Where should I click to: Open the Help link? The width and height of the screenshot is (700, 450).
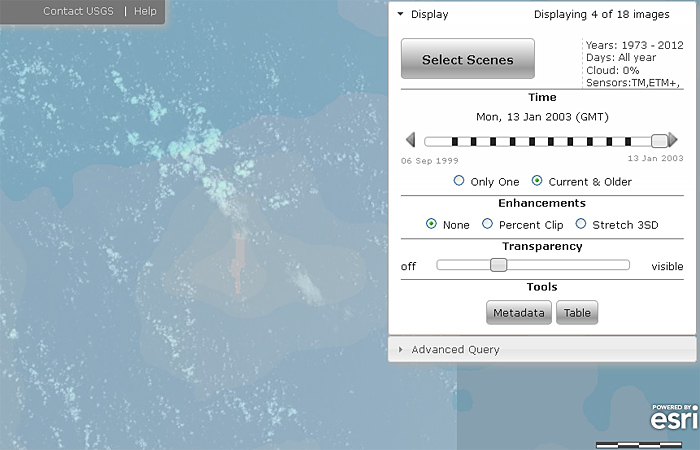(145, 11)
